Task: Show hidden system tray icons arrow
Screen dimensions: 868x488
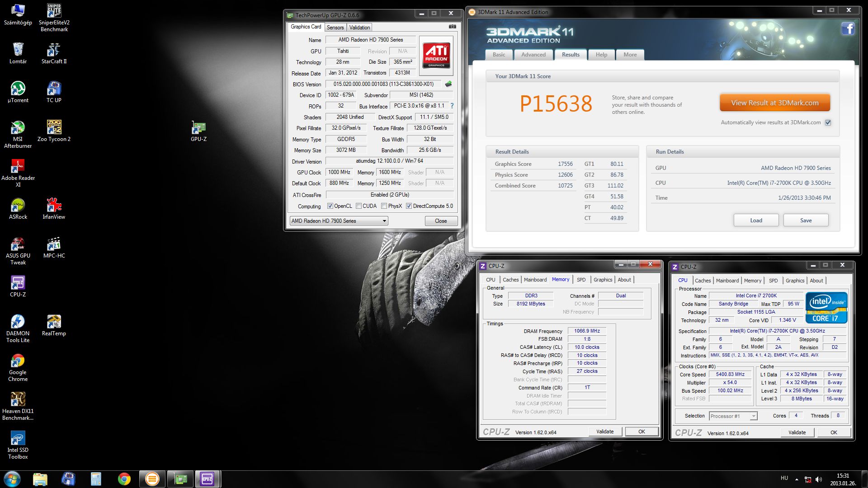Action: coord(797,479)
